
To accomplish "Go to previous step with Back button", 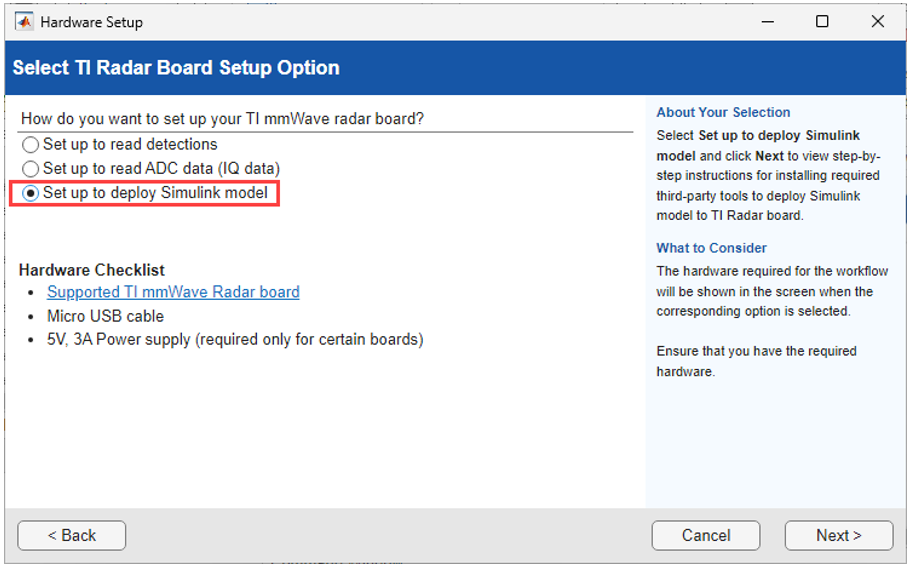I will click(x=72, y=535).
